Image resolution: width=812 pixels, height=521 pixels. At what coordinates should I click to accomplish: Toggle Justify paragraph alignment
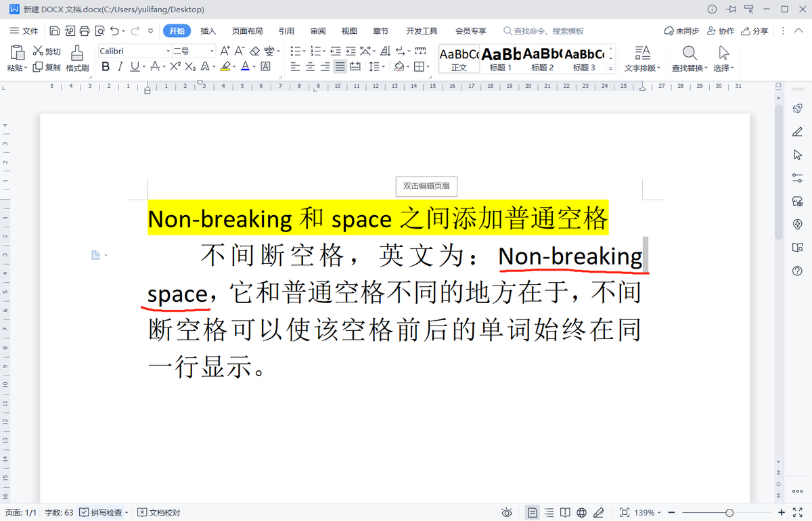tap(340, 66)
